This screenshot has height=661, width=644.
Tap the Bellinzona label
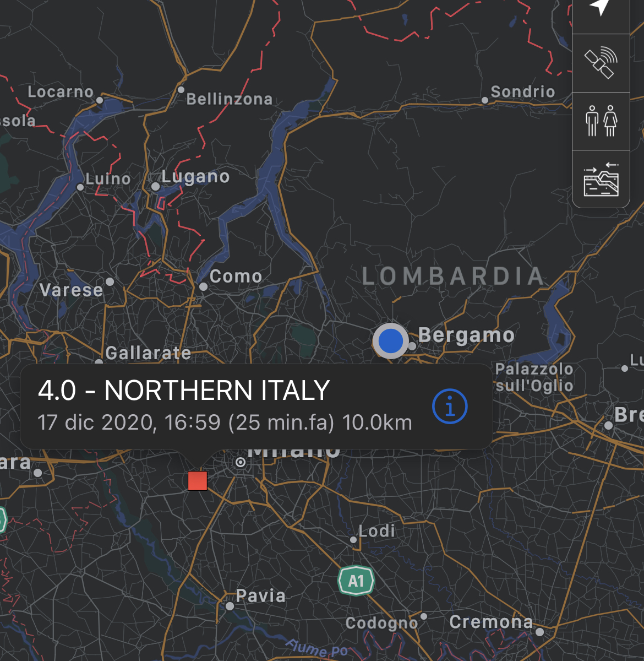[x=230, y=99]
